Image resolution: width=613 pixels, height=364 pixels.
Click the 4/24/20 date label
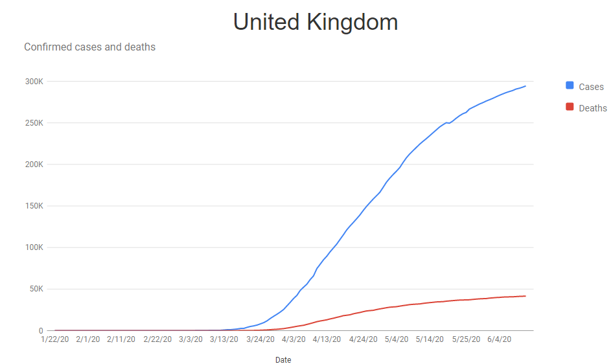(363, 339)
